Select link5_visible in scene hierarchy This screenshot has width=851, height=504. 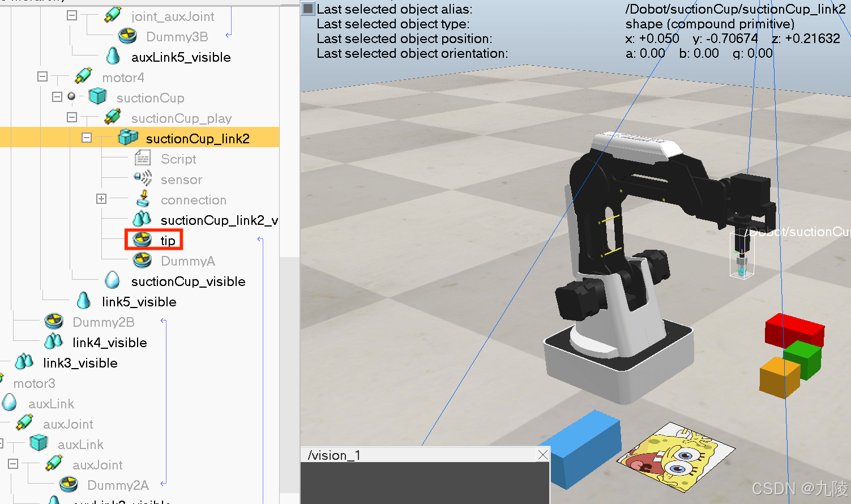(x=139, y=302)
